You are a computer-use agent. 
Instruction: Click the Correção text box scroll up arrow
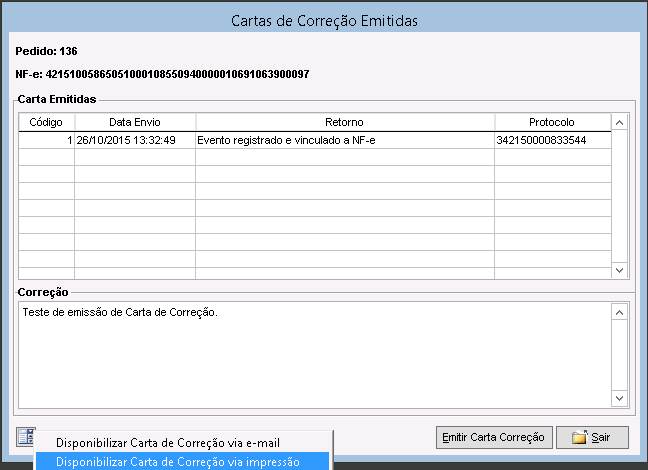[x=619, y=313]
